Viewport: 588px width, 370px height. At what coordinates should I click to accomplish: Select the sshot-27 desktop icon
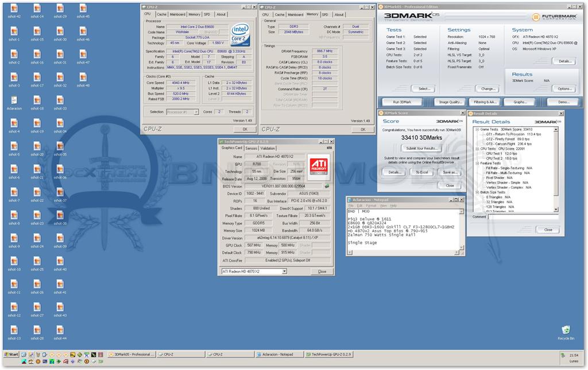(x=37, y=310)
